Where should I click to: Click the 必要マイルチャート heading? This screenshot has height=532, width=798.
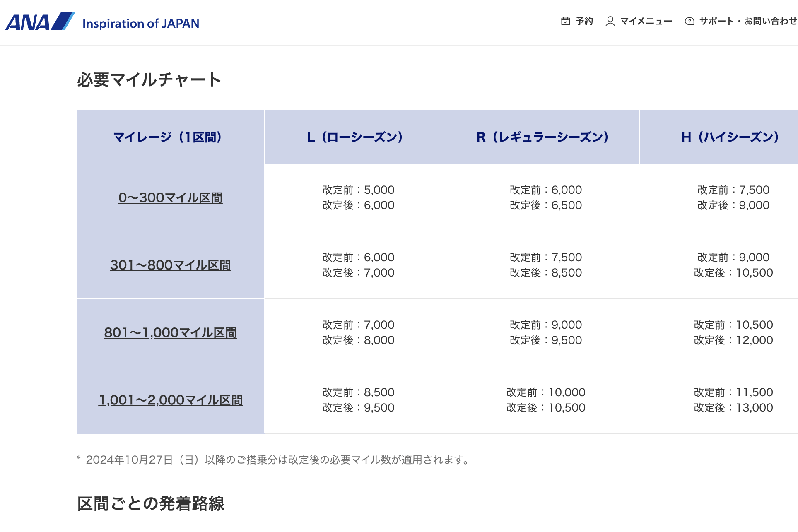tap(149, 80)
